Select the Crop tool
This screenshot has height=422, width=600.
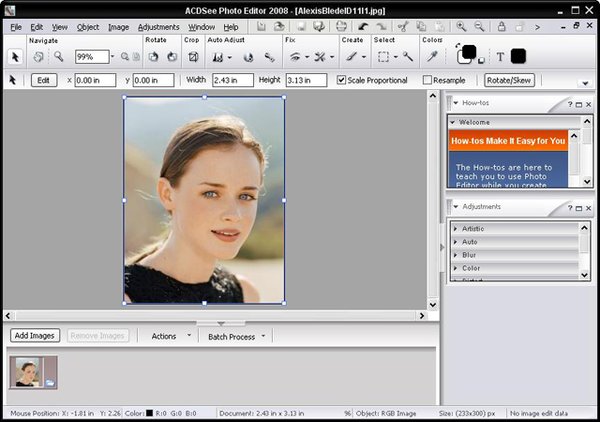coord(194,57)
